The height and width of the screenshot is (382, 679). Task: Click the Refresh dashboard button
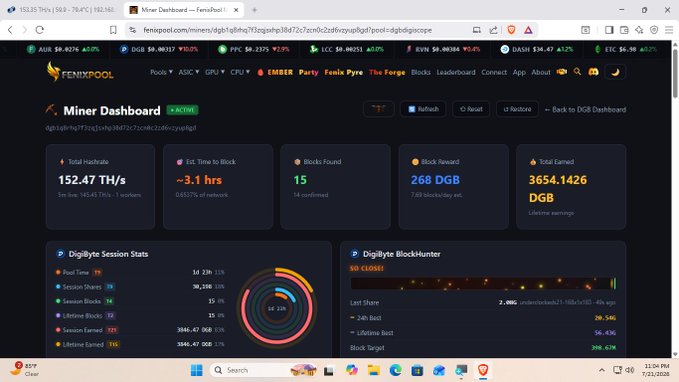click(x=423, y=109)
